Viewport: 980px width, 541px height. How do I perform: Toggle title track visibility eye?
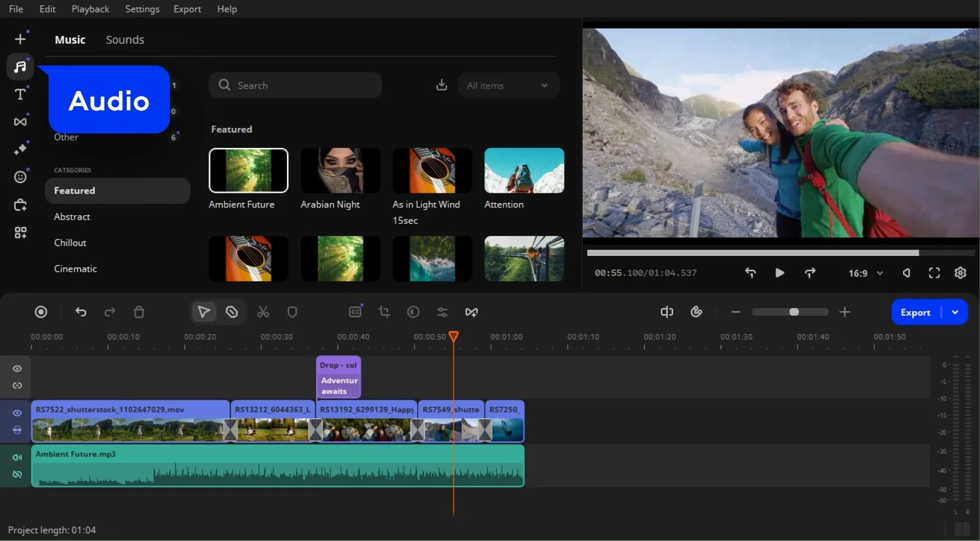coord(17,369)
